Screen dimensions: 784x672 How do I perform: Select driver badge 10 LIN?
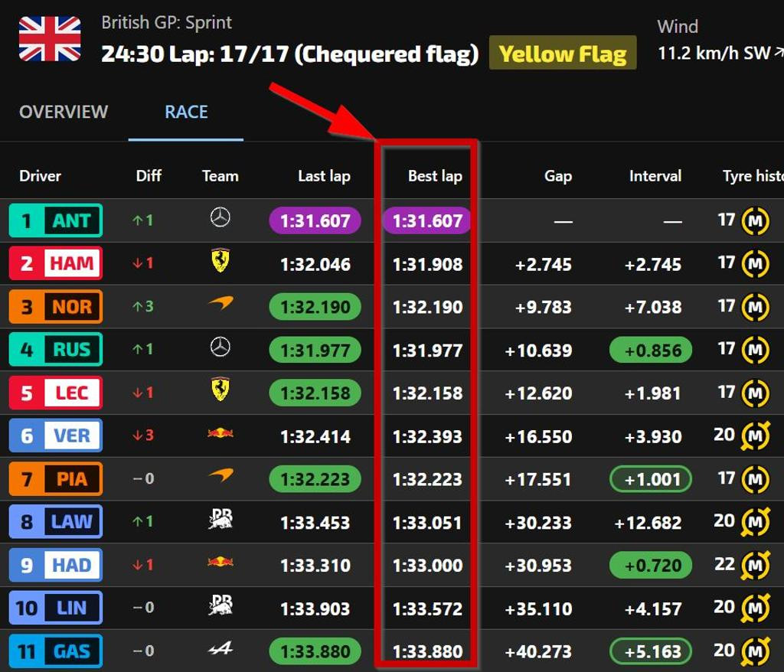point(55,608)
